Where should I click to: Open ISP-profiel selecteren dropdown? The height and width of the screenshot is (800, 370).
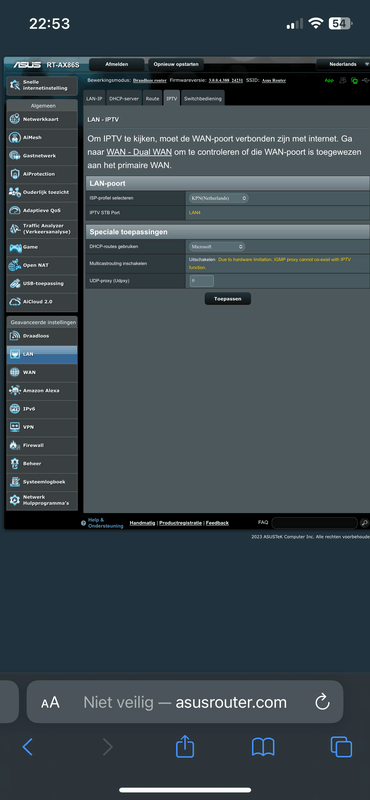coord(218,198)
